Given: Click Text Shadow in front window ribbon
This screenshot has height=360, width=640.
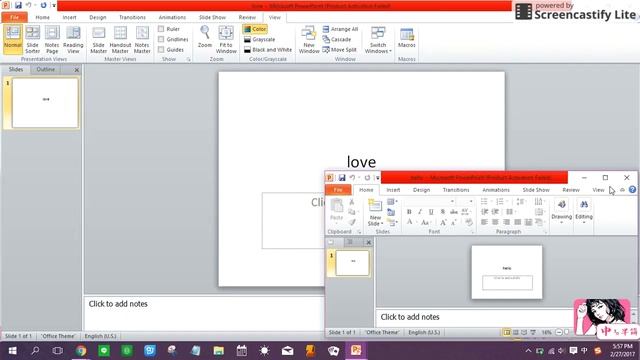Looking at the screenshot, I should coord(442,212).
